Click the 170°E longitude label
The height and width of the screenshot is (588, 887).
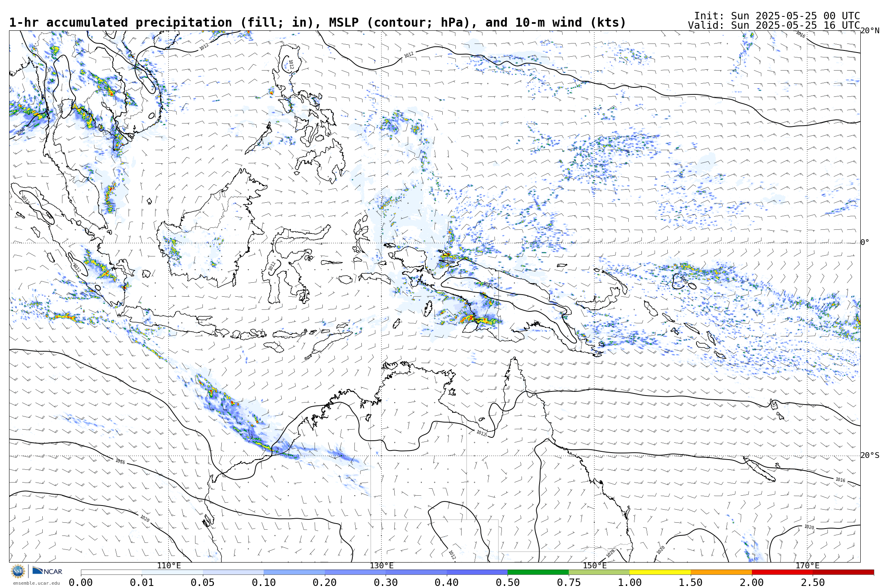pos(807,566)
